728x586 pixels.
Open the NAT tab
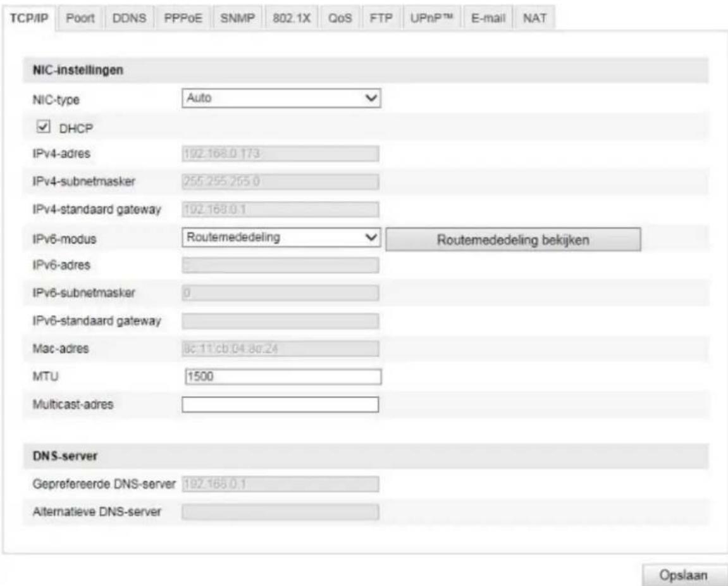click(x=534, y=18)
